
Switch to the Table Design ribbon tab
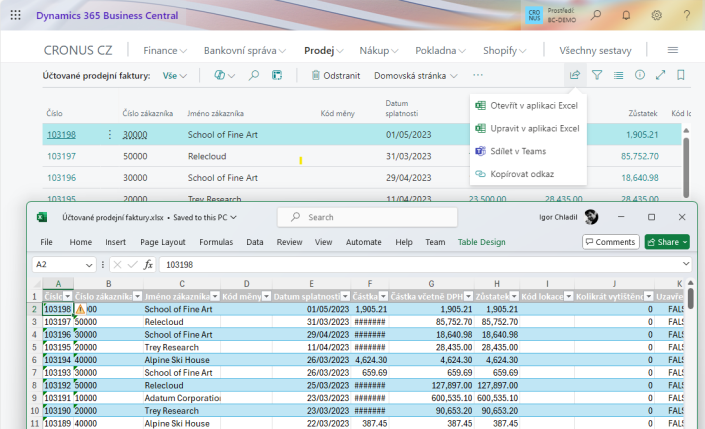(481, 242)
